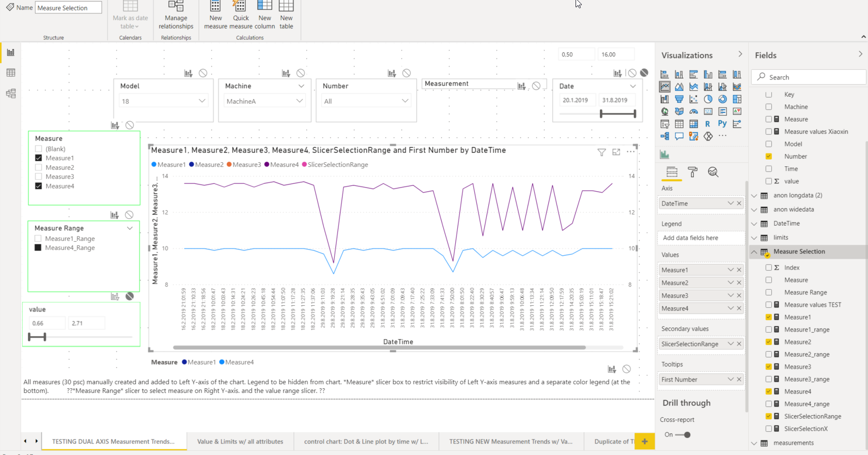Click the chart's filter funnel icon
The height and width of the screenshot is (455, 868).
point(601,152)
